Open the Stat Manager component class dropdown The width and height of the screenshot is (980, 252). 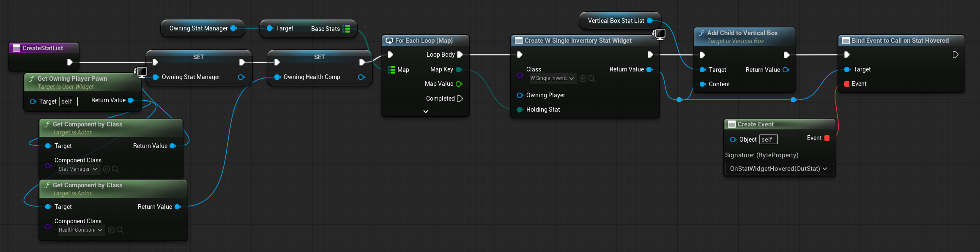coord(78,169)
